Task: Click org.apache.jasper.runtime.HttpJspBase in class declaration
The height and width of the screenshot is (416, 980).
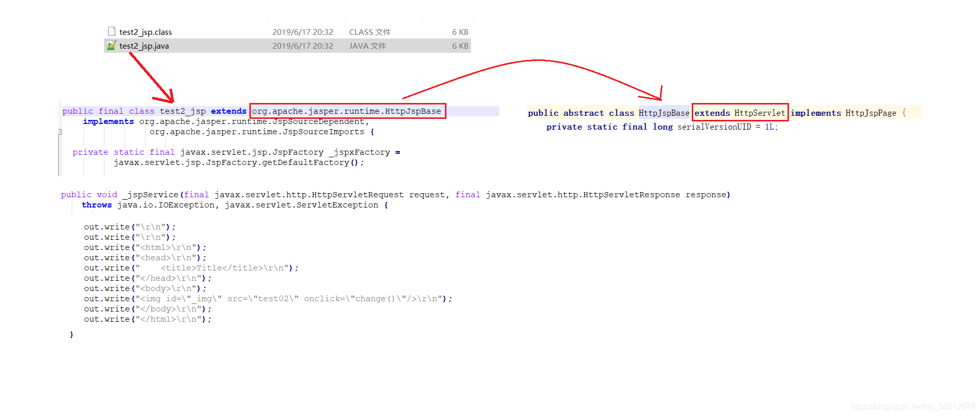Action: point(346,111)
